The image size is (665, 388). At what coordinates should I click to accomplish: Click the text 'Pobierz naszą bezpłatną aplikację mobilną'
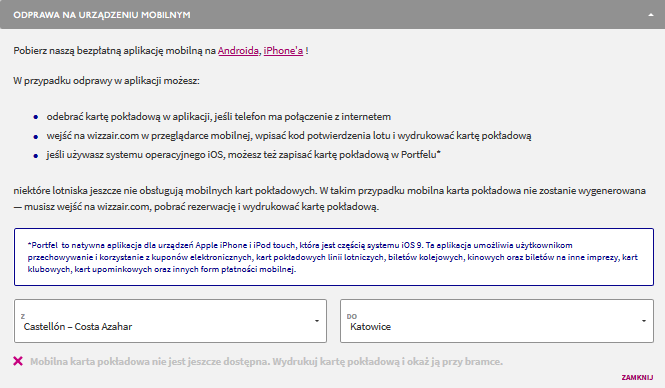coord(108,51)
